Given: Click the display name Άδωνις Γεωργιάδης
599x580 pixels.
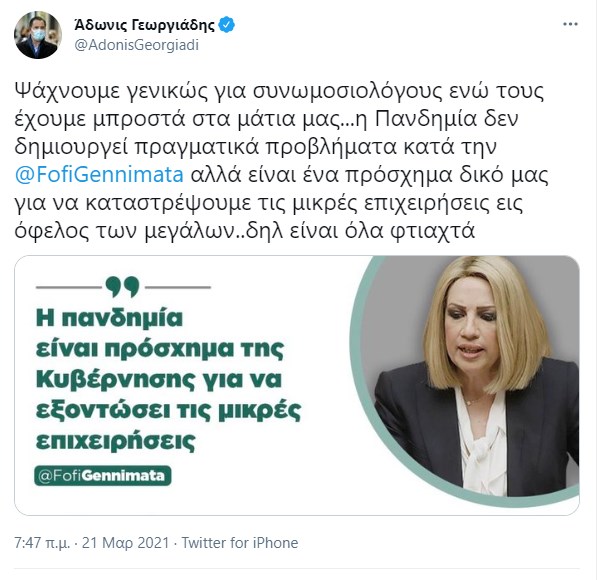Looking at the screenshot, I should [x=144, y=25].
